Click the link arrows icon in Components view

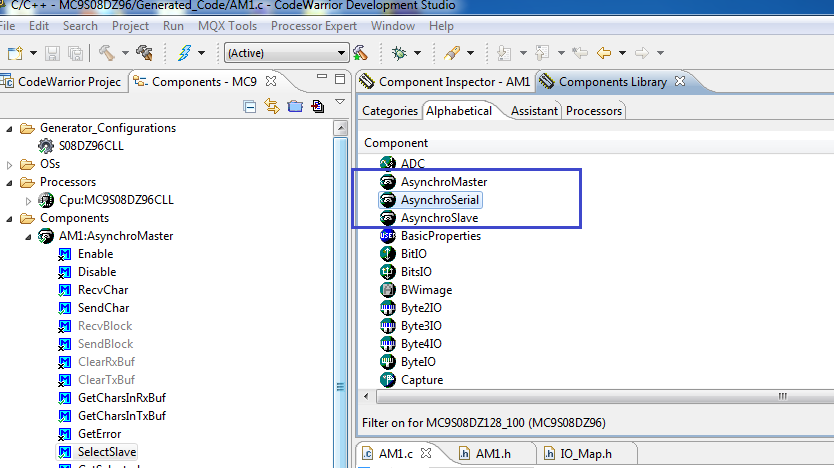tap(272, 106)
